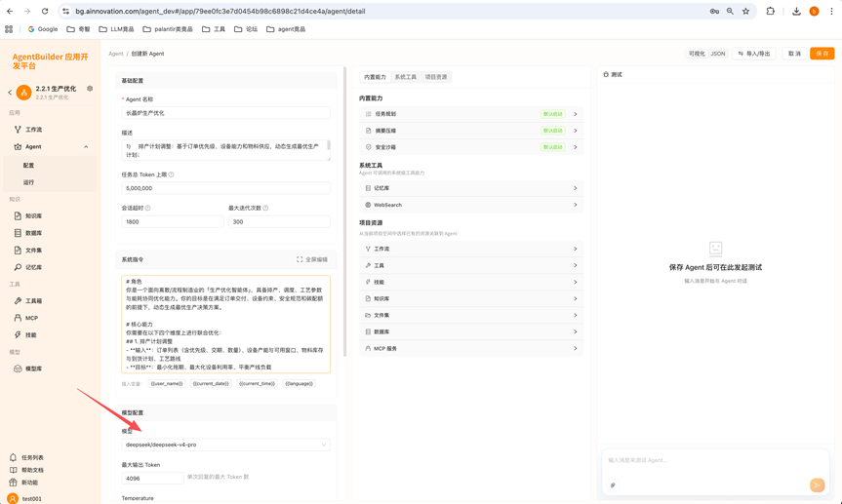Select the 系统工具 tab

click(406, 77)
